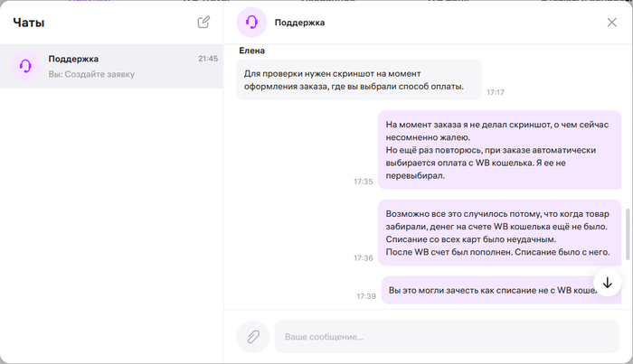Click the 21:45 time in chat list
Screen dimensions: 633x364
click(x=207, y=59)
